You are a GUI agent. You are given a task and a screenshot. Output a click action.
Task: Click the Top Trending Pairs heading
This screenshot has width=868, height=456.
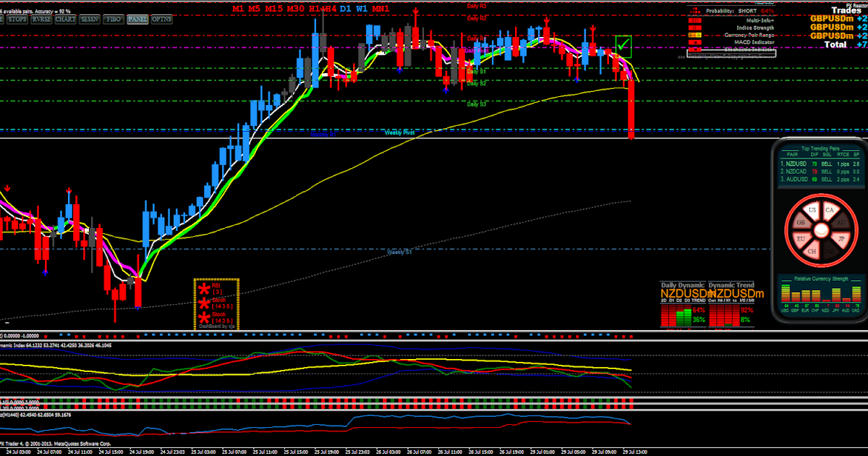pyautogui.click(x=820, y=148)
